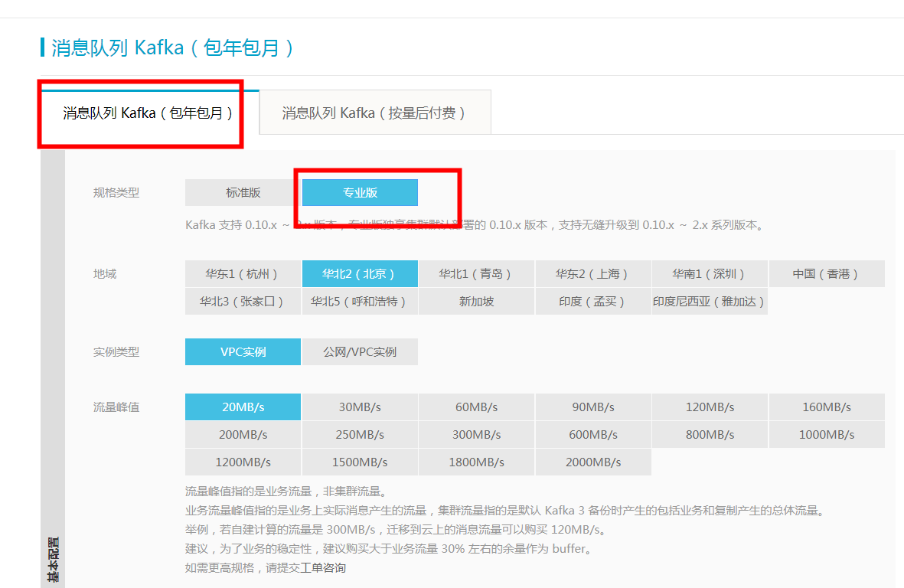Screen dimensions: 904x588
Task: Choose region 华北2（北京）
Action: tap(360, 274)
